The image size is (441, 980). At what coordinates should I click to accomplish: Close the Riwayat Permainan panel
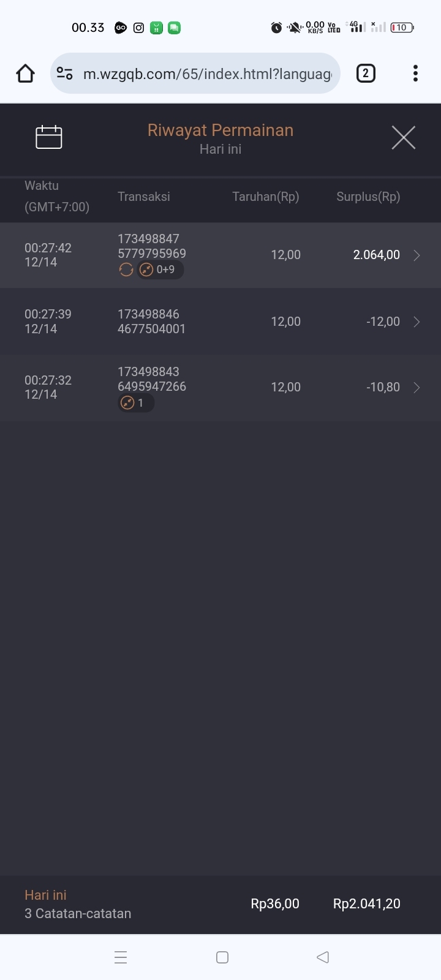coord(403,137)
